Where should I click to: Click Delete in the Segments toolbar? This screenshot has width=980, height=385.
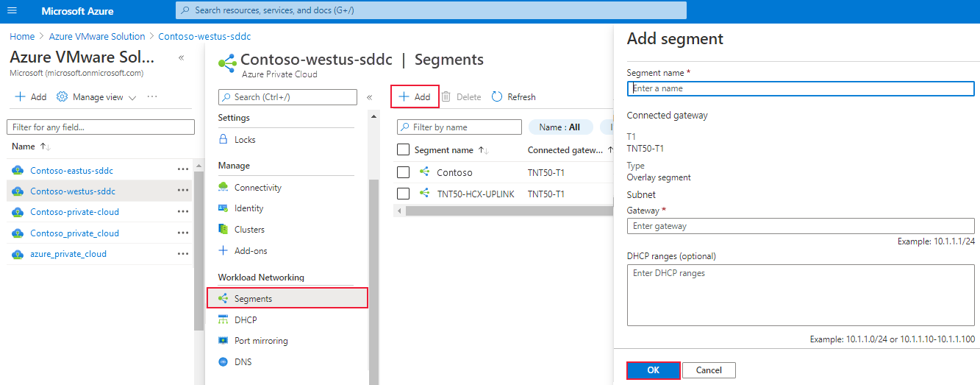click(461, 97)
